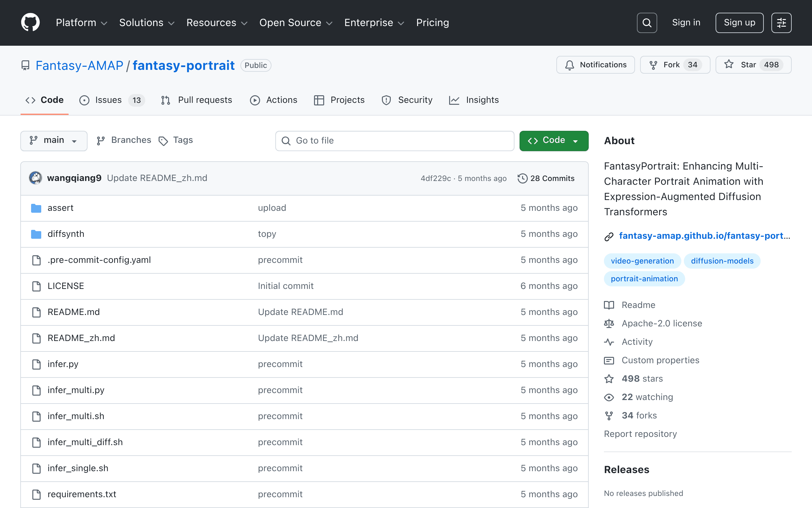Viewport: 812px width, 508px height.
Task: Open the Releases heading link
Action: pos(626,470)
